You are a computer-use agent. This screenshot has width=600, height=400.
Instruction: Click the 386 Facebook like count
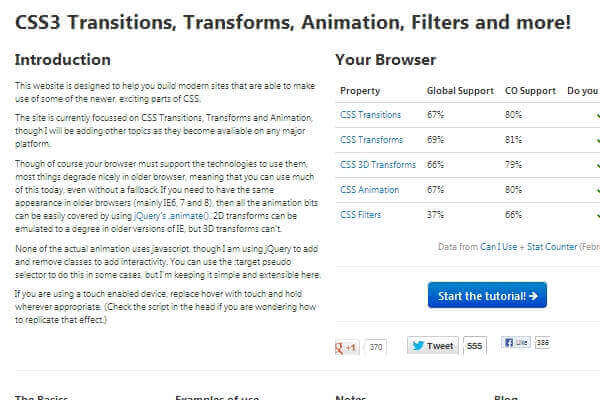543,342
